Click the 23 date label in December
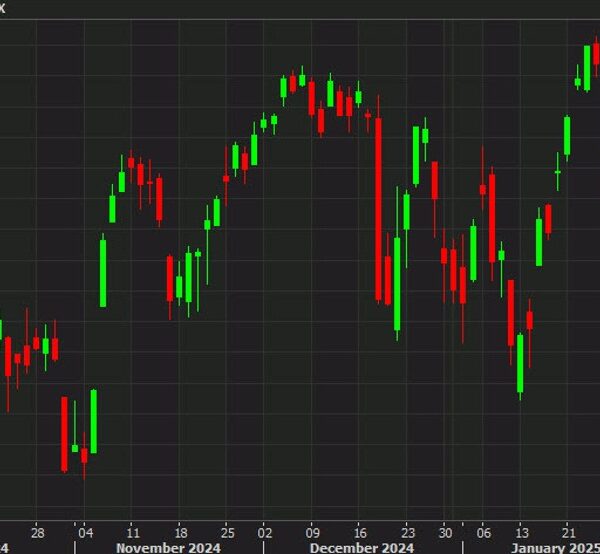Viewport: 600px width, 554px height. [x=408, y=532]
